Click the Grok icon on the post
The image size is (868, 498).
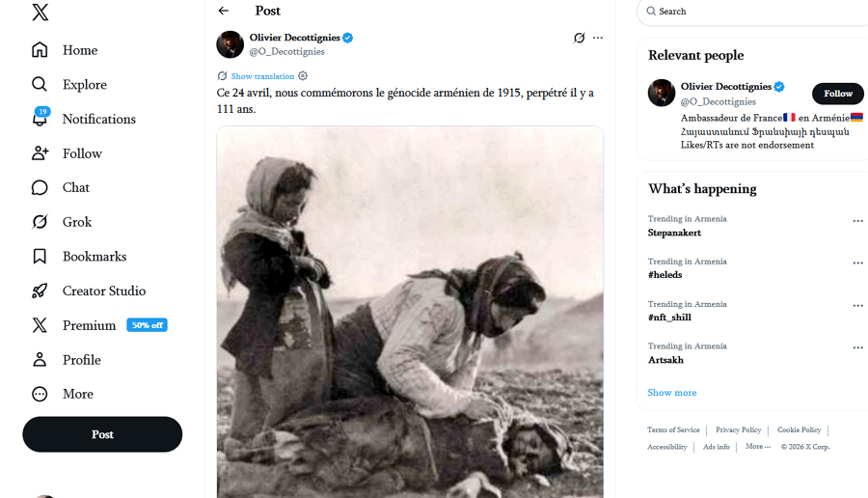click(x=579, y=38)
